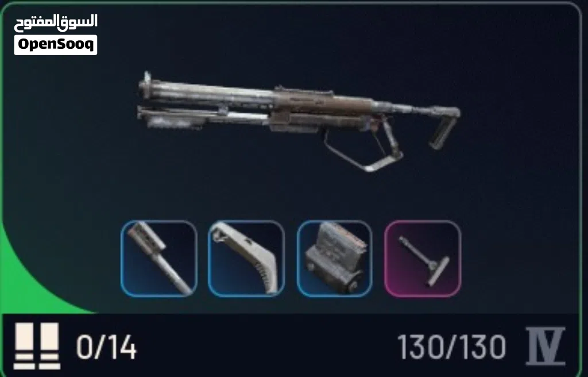This screenshot has height=377, width=588.
Task: Click the blue border of the magazine slot
Action: [335, 221]
